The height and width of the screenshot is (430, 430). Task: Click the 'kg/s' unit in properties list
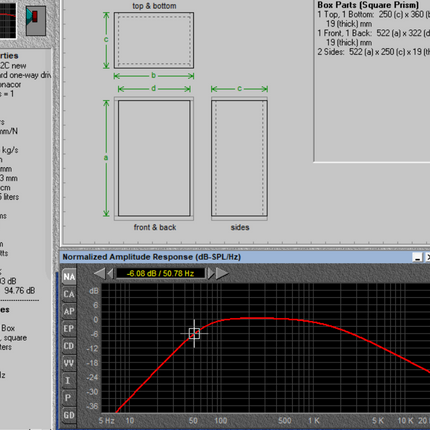10,150
